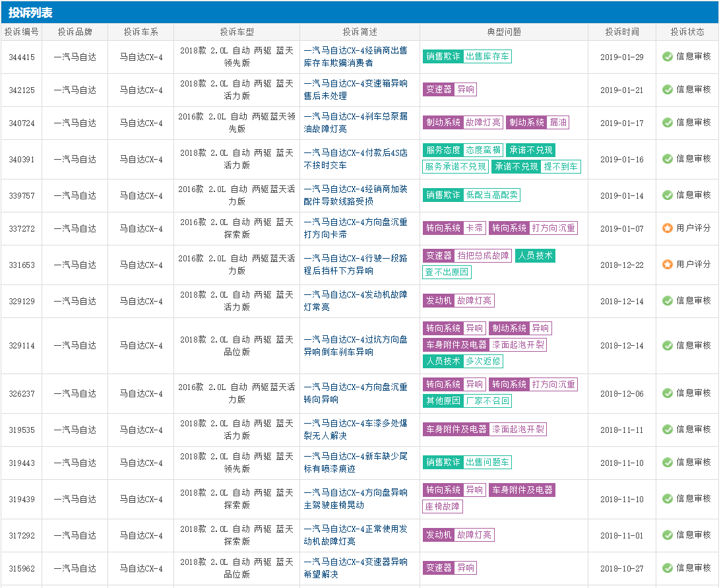Open complaint 方向盘异响主驾驶座椅晃动
Image resolution: width=721 pixels, height=588 pixels.
(x=356, y=499)
